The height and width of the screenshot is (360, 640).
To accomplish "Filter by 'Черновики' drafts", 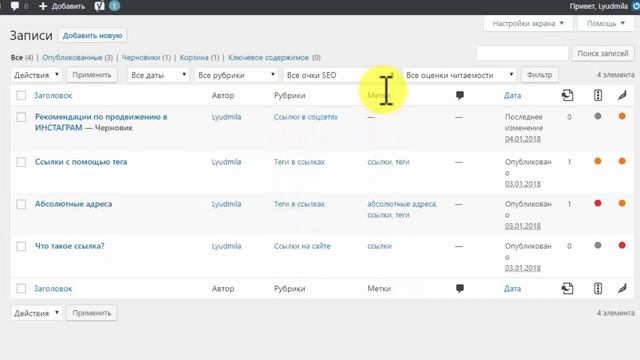I will click(141, 58).
